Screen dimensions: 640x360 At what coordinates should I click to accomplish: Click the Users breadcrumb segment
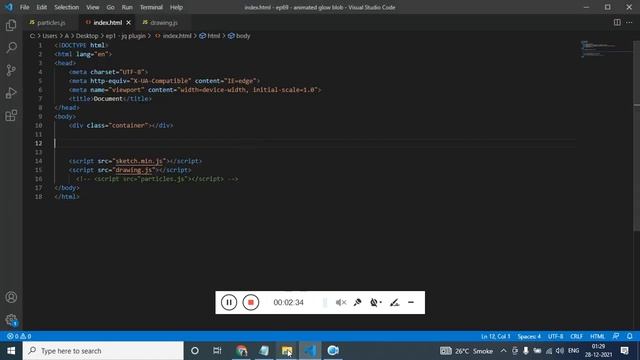(50, 36)
